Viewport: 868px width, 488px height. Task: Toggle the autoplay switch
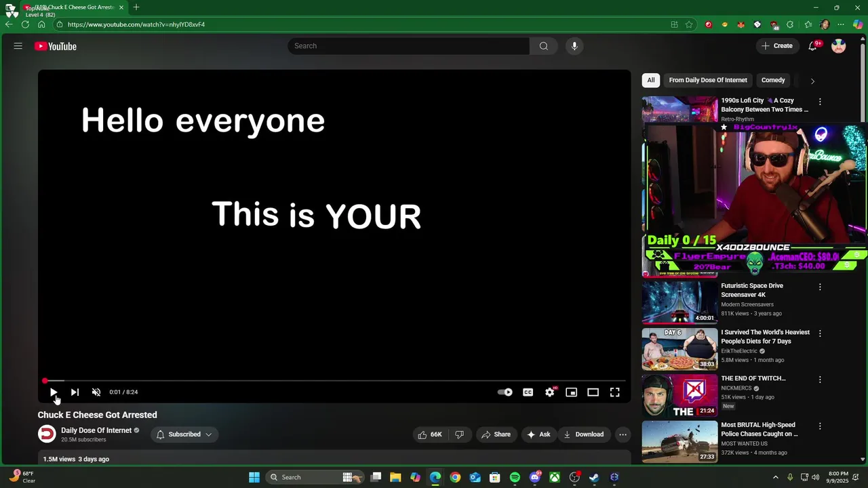(505, 392)
